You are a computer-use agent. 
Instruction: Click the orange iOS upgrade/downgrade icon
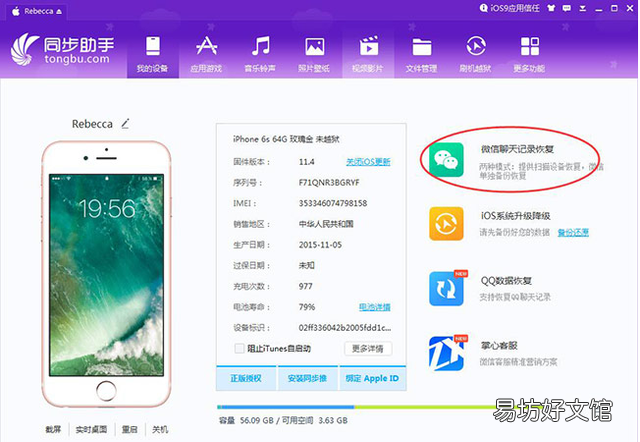pos(446,224)
